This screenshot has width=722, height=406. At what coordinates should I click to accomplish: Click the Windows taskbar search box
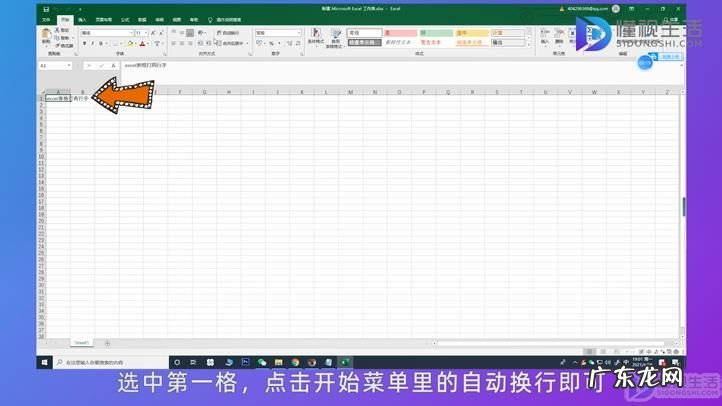[x=111, y=362]
